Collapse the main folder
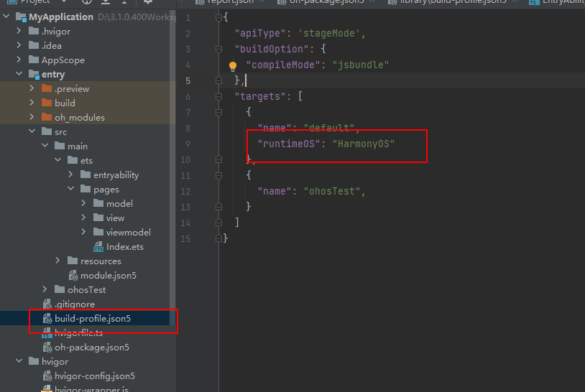Image resolution: width=585 pixels, height=392 pixels. (45, 146)
